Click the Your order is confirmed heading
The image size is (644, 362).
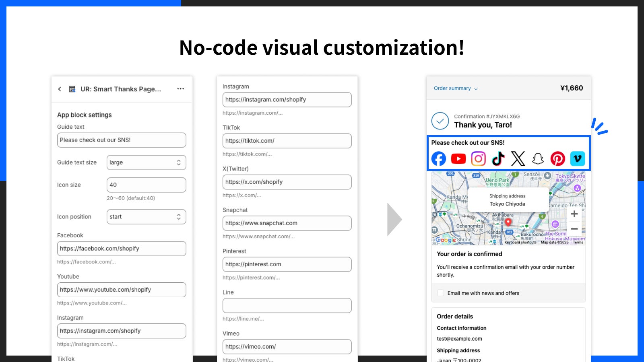(470, 254)
